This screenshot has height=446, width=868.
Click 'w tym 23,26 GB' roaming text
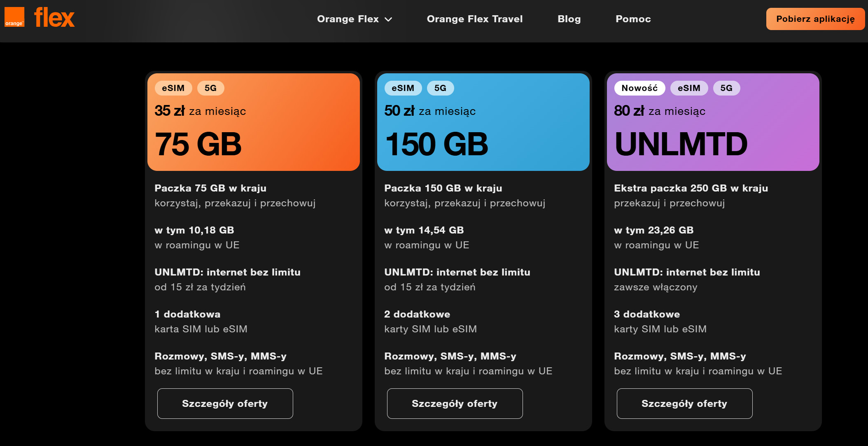point(654,230)
